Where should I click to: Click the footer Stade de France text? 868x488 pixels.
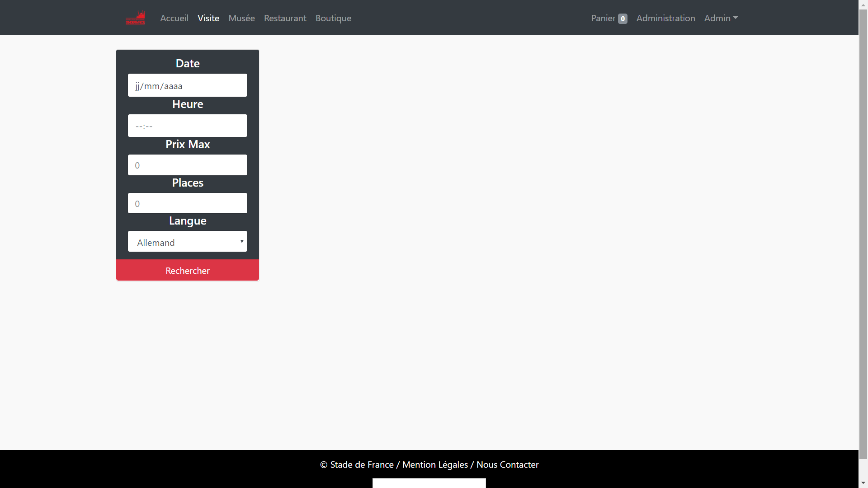click(362, 465)
